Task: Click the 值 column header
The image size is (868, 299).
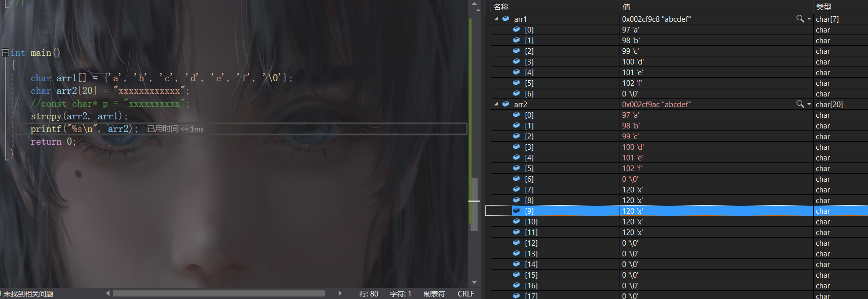Action: coord(717,7)
